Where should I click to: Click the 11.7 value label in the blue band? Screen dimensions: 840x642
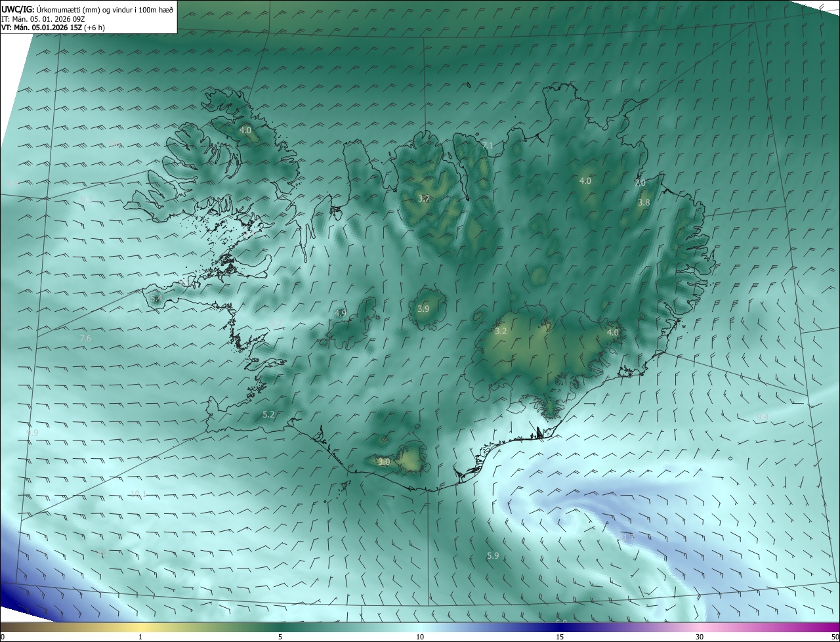coord(628,537)
